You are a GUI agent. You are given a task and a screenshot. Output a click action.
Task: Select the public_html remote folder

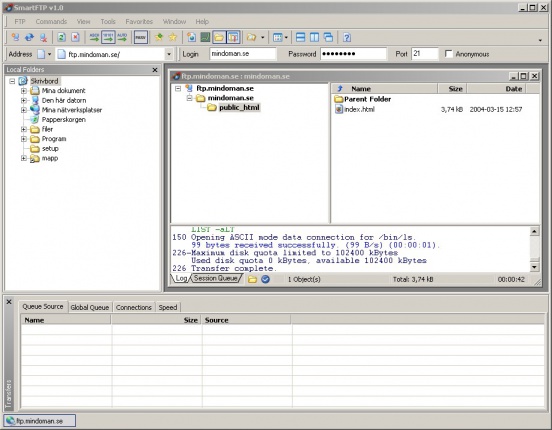point(239,107)
